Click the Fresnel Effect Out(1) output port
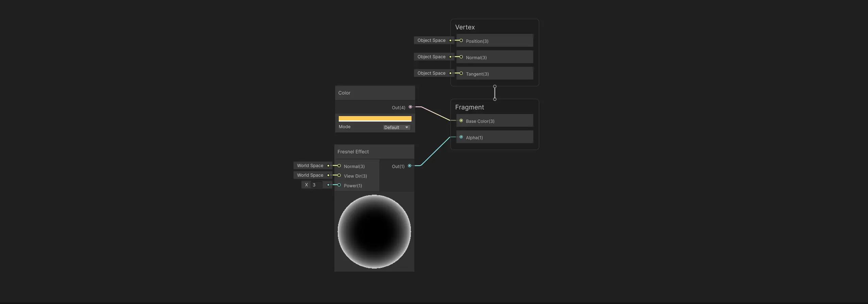Screen dimensions: 868x304 (410, 166)
